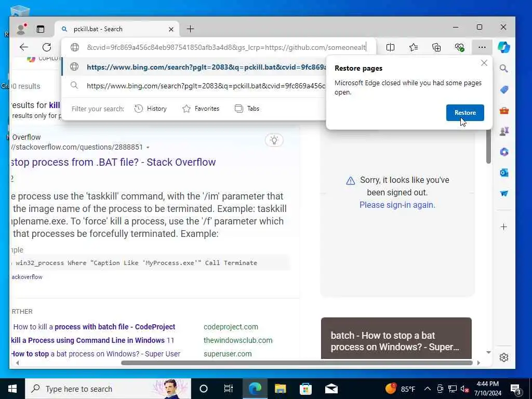Open Settings and more ellipsis menu
This screenshot has height=399, width=532.
(482, 47)
